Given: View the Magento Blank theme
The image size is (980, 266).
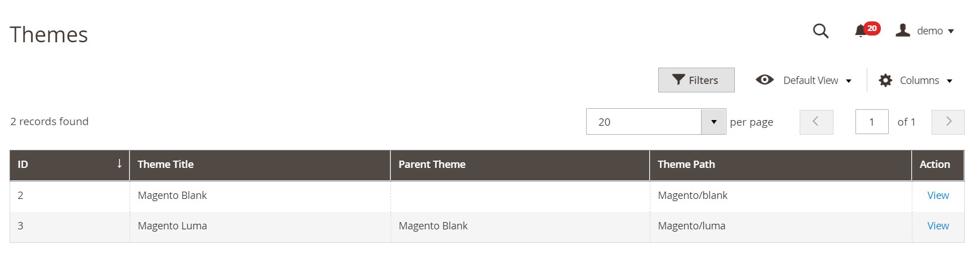Looking at the screenshot, I should pyautogui.click(x=938, y=196).
